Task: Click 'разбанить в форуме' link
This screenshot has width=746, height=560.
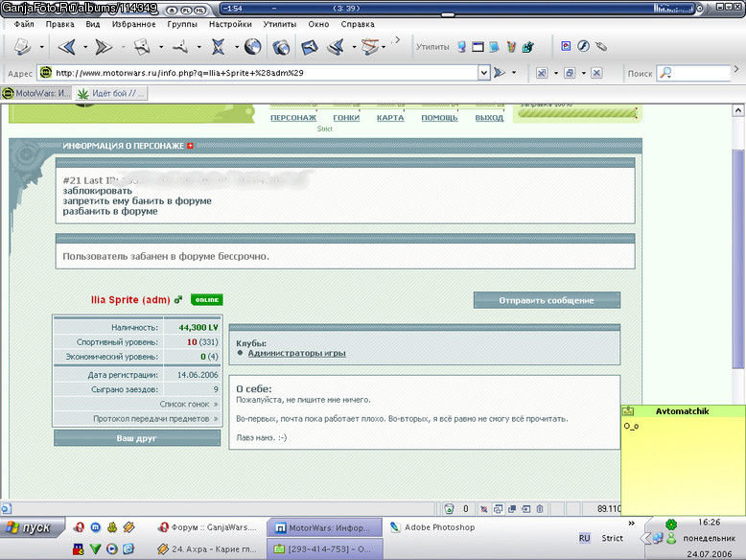Action: pos(110,211)
